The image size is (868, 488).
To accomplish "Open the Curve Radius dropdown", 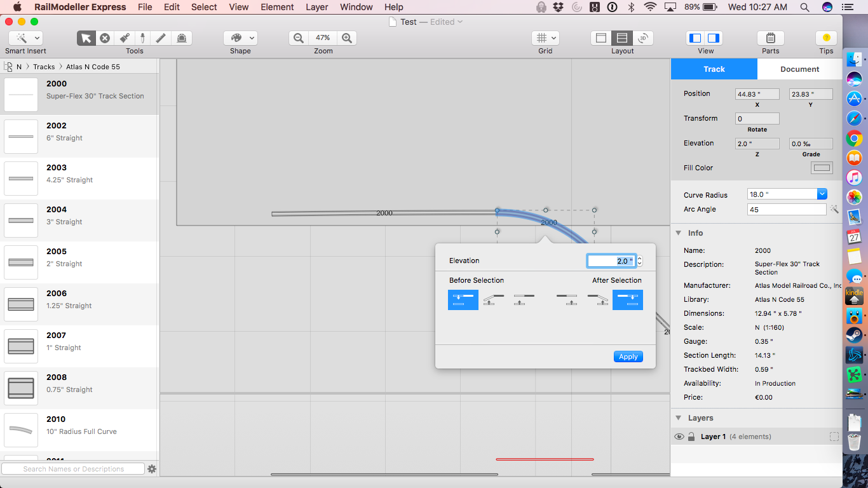I will (822, 194).
